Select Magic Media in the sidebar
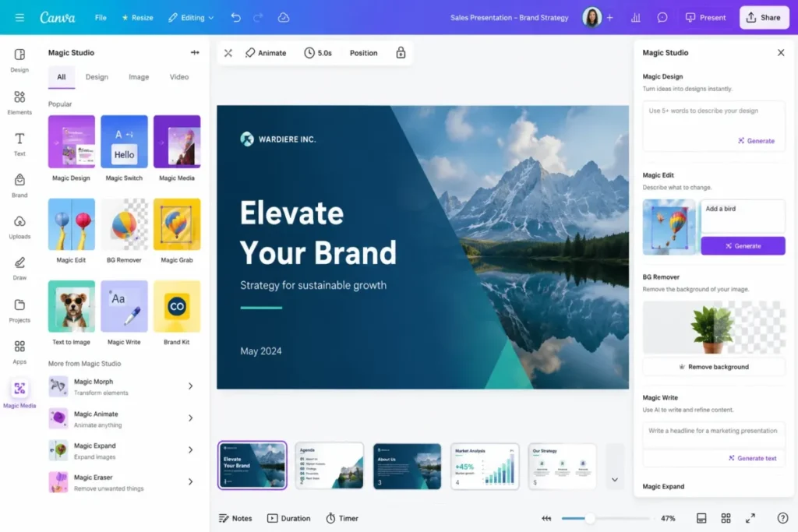 [x=19, y=395]
